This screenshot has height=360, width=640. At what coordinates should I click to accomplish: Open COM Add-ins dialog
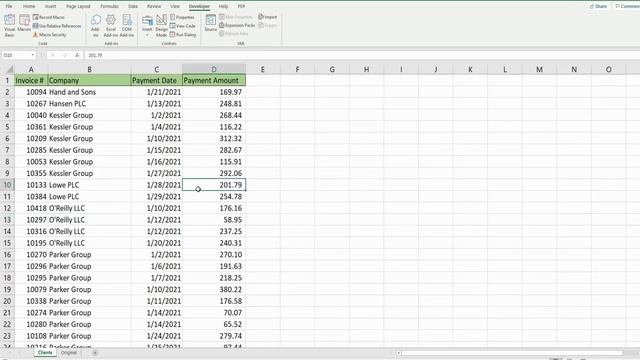[127, 26]
